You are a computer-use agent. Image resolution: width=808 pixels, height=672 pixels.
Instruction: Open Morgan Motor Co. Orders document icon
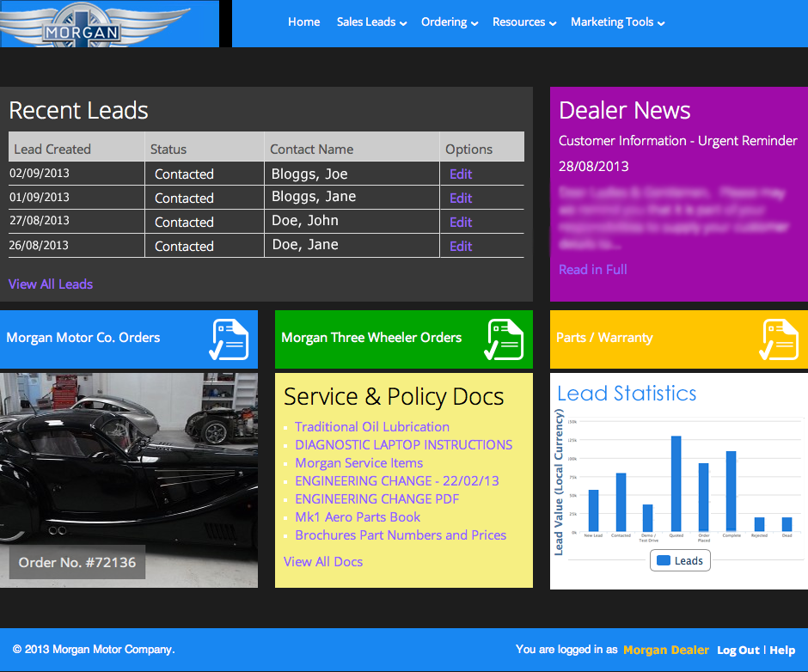[229, 339]
